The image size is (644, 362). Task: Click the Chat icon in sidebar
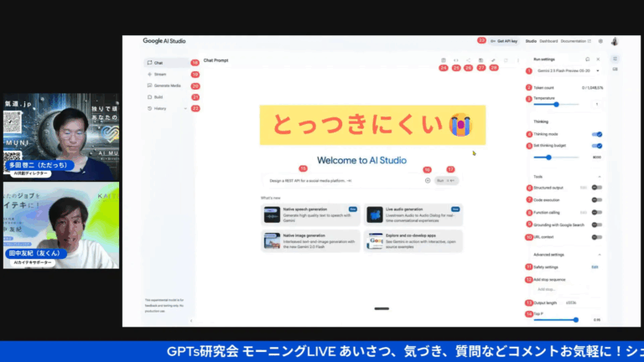tap(149, 63)
